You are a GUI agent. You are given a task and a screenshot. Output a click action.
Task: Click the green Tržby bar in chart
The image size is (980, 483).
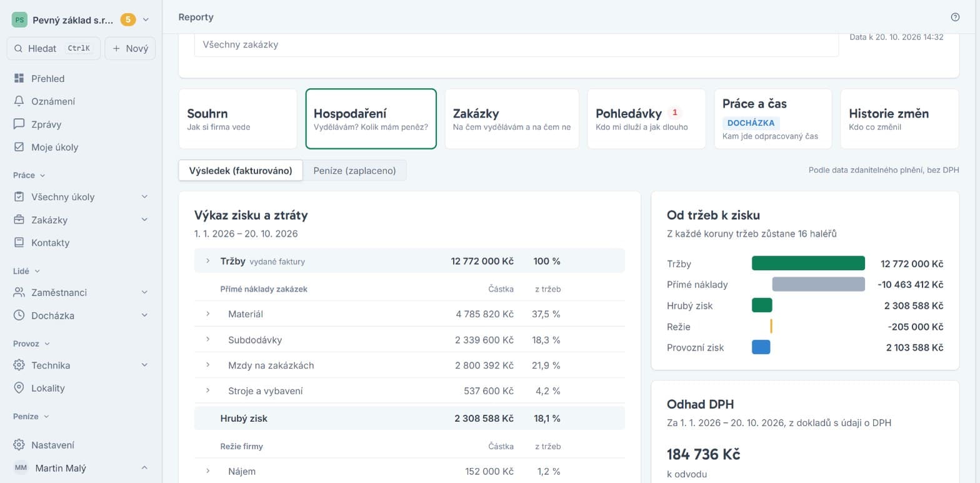tap(808, 263)
